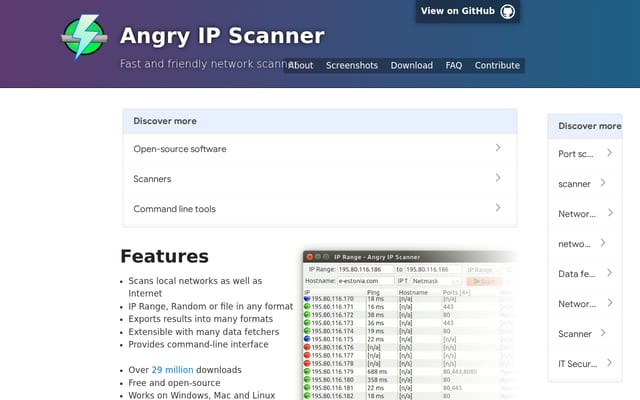Expand chevron beside Scanners
Viewport: 640px width, 400px height.
[x=498, y=178]
